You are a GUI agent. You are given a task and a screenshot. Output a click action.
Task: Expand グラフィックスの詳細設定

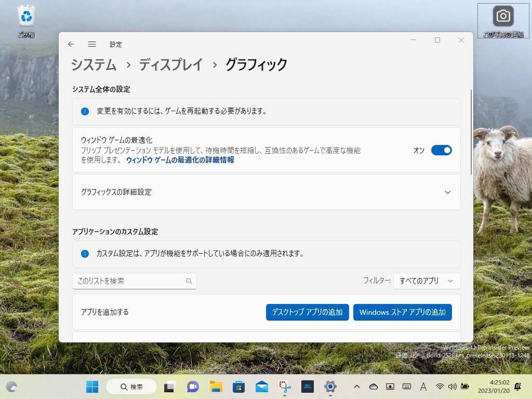point(447,192)
